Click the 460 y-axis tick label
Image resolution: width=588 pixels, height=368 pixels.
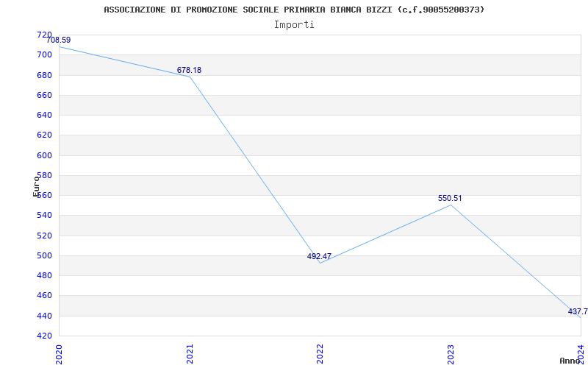pyautogui.click(x=45, y=296)
